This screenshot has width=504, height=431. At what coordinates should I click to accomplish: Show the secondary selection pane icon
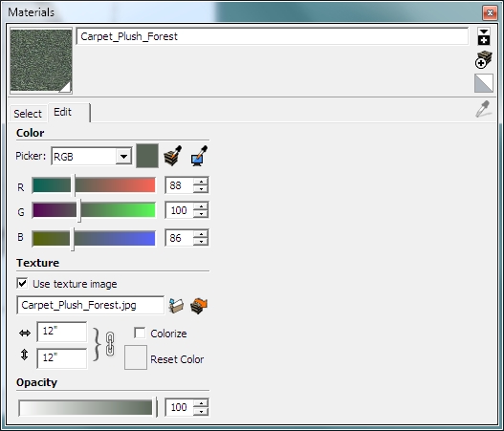click(484, 36)
